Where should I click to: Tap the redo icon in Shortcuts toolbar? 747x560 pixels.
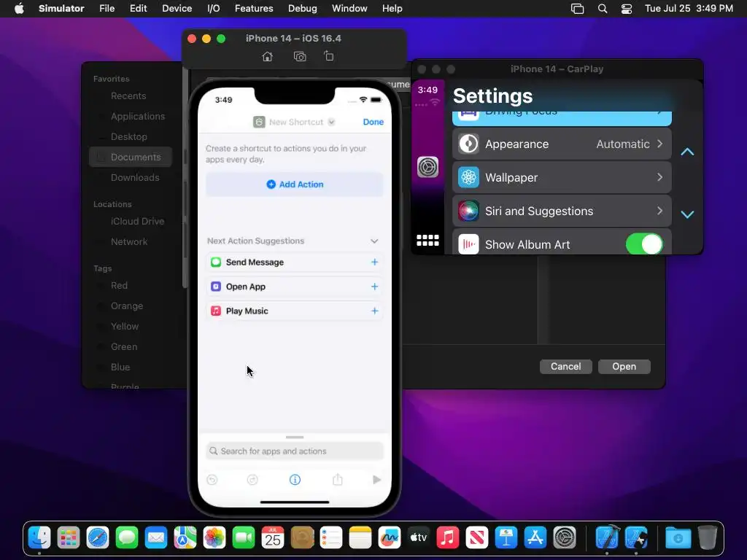pos(252,480)
